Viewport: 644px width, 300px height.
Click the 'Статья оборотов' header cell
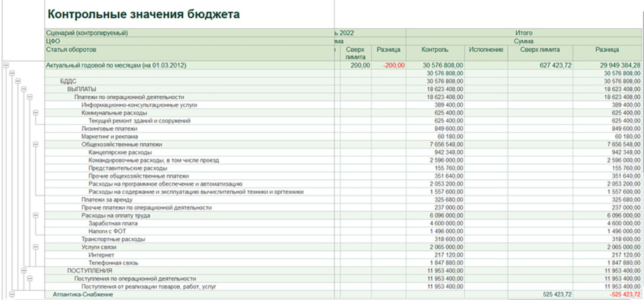tap(70, 50)
